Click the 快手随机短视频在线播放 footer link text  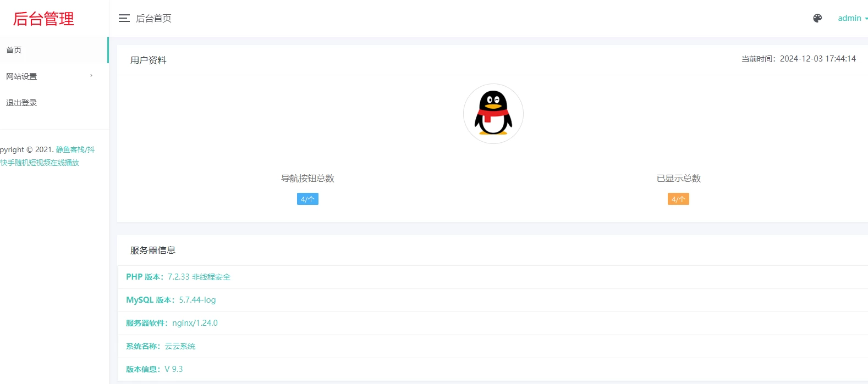click(40, 163)
